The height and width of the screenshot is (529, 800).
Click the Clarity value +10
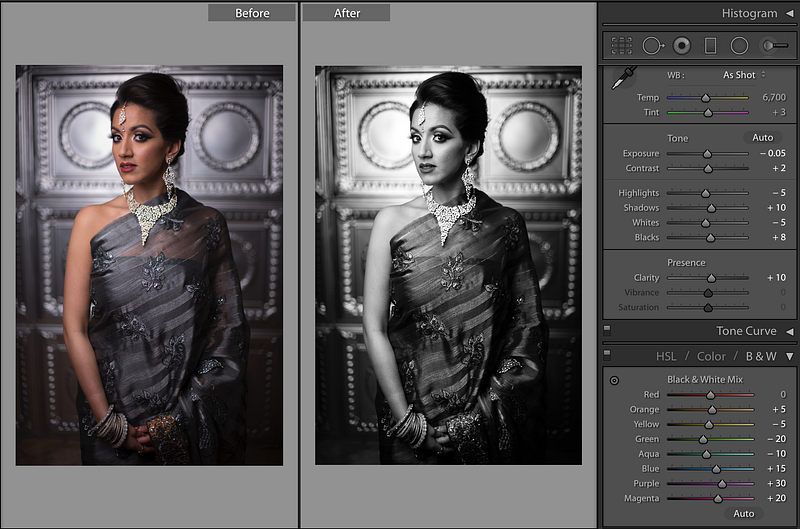(777, 278)
